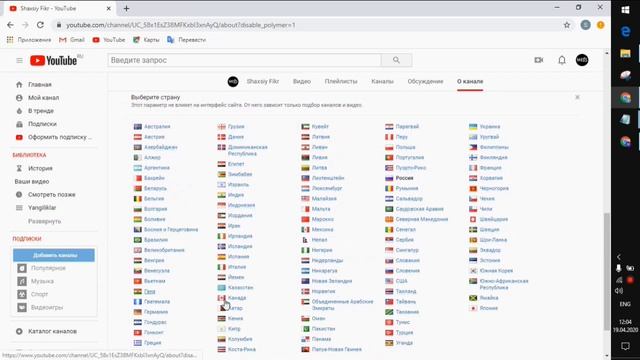Screen dimensions: 640x360
Task: Close the country picker with the X
Action: coord(577,97)
